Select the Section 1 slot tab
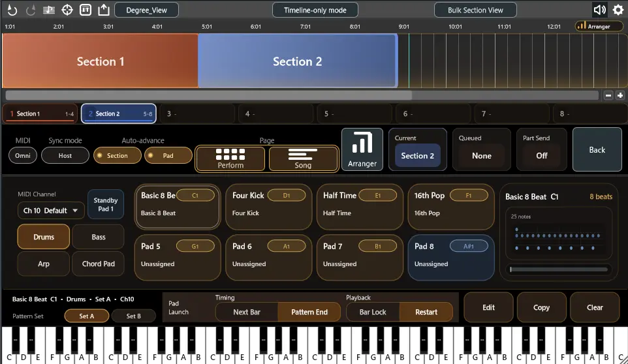Viewport: 628px width, 364px height. [x=40, y=114]
